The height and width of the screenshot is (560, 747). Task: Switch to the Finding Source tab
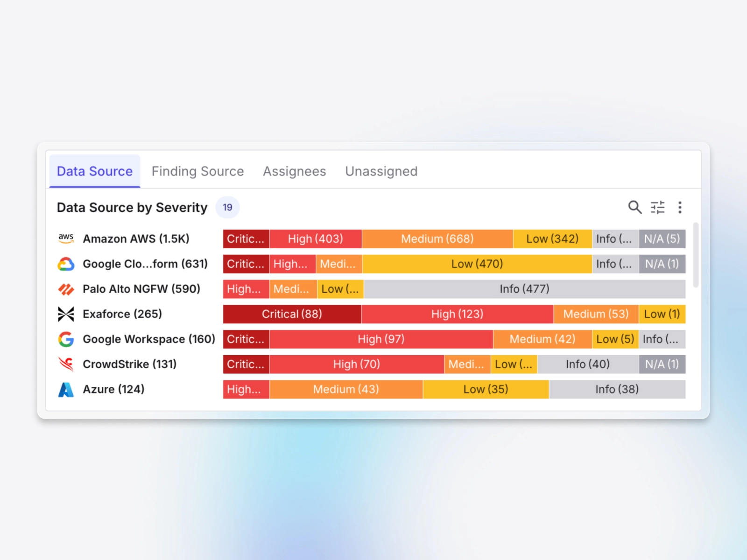pos(197,171)
